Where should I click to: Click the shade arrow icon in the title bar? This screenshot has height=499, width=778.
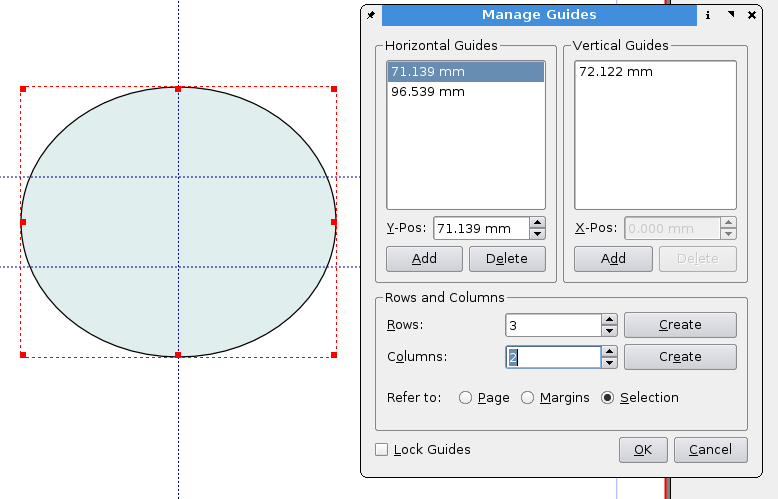coord(731,15)
